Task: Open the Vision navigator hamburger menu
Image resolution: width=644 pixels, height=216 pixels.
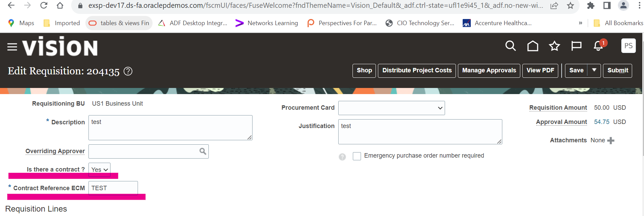Action: click(x=12, y=47)
